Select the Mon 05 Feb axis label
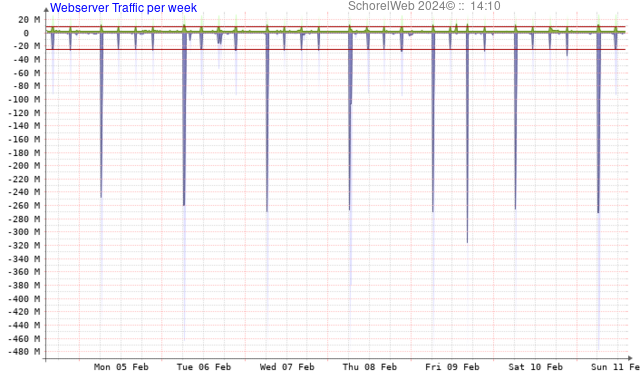Screen dimensions: 640x380 tap(121, 367)
